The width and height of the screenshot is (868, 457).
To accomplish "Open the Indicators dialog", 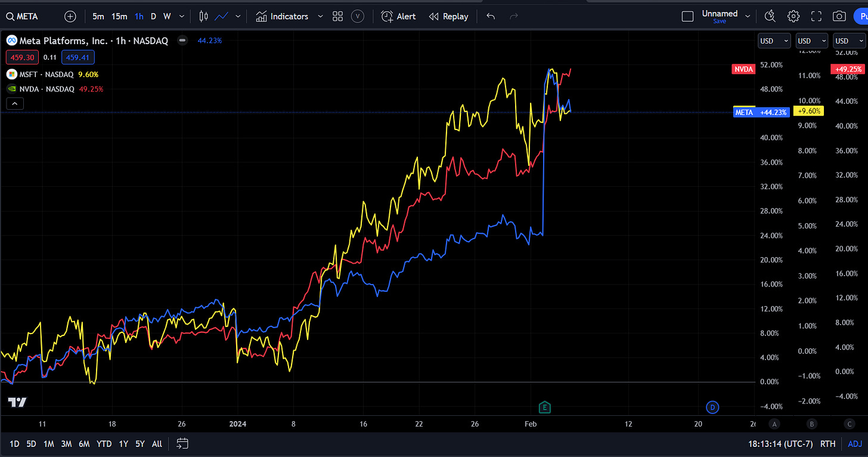I will click(282, 16).
